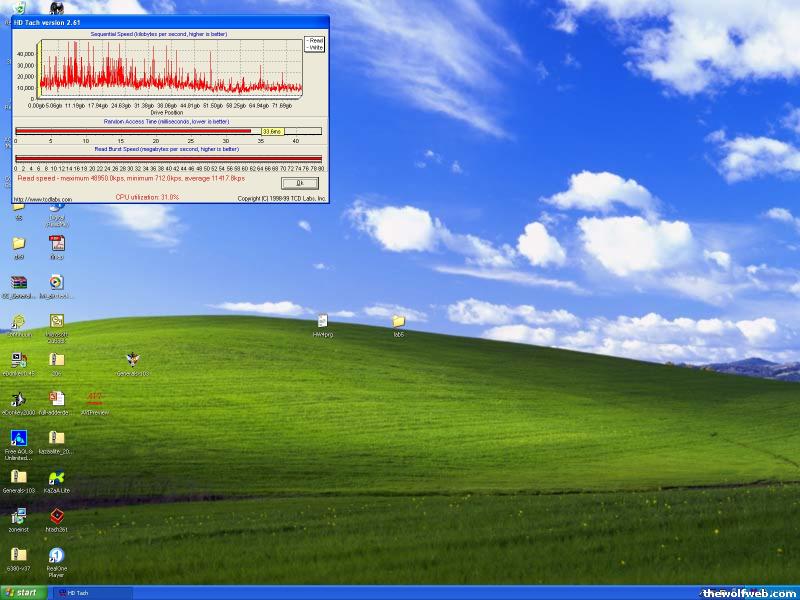Select the kazaalite zip folder icon
800x600 pixels.
click(57, 438)
